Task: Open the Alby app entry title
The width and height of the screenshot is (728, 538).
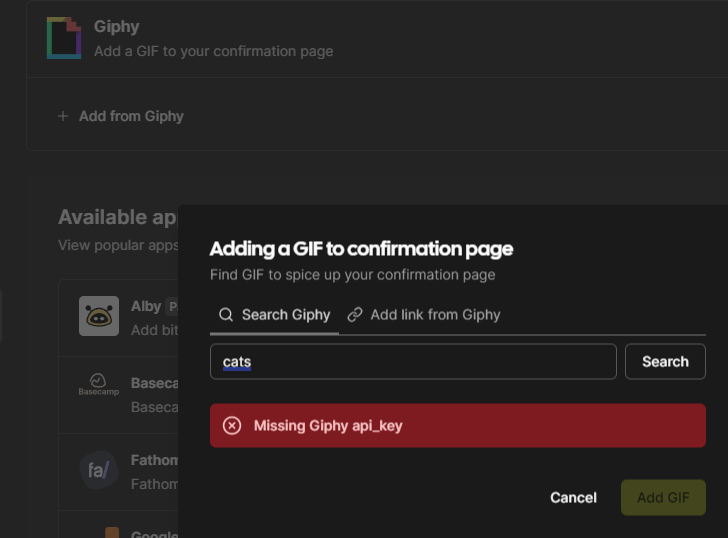Action: [x=146, y=306]
